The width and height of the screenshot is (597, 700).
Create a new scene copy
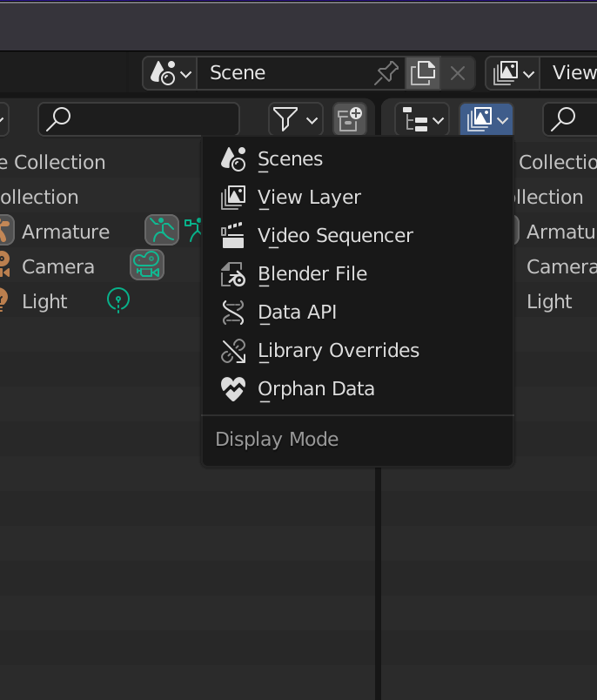[423, 73]
